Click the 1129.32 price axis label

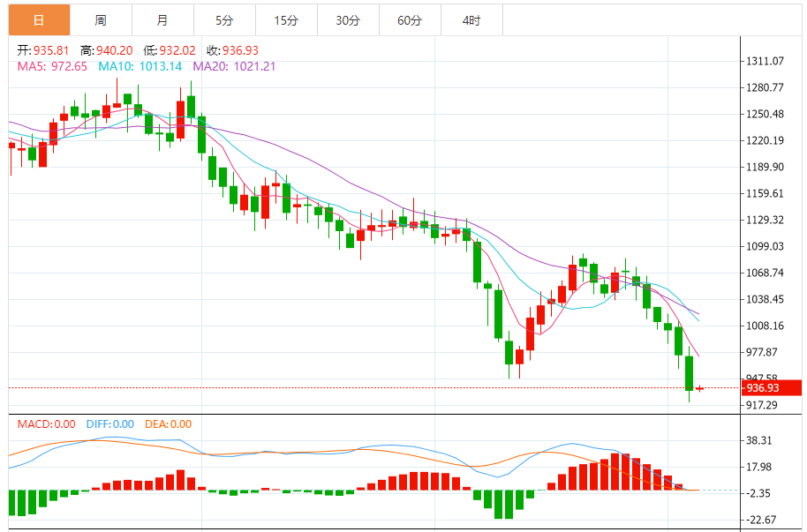pyautogui.click(x=765, y=221)
